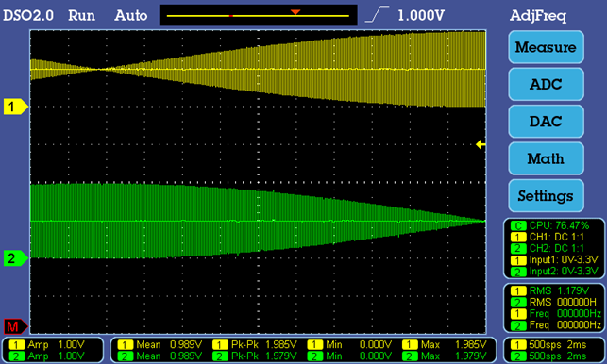Viewport: 607px width, 364px height.
Task: Click channel 1 Mean 0.989V value
Action: pos(169,344)
